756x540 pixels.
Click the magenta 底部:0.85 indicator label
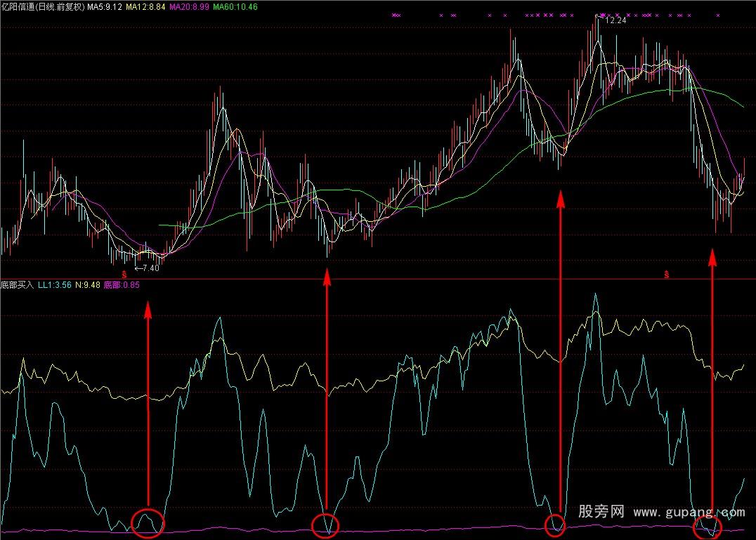[122, 285]
